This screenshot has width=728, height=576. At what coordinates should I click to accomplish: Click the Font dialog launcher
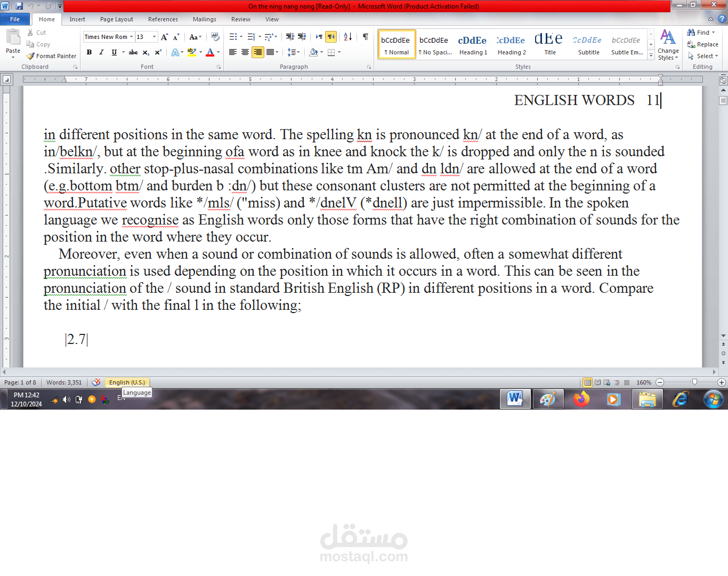[x=219, y=67]
